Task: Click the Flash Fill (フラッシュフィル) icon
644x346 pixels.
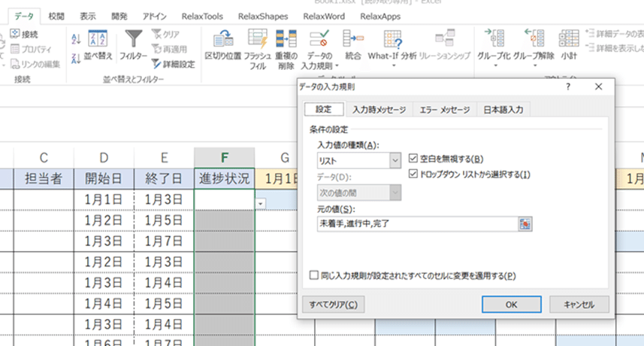Action: [x=258, y=38]
